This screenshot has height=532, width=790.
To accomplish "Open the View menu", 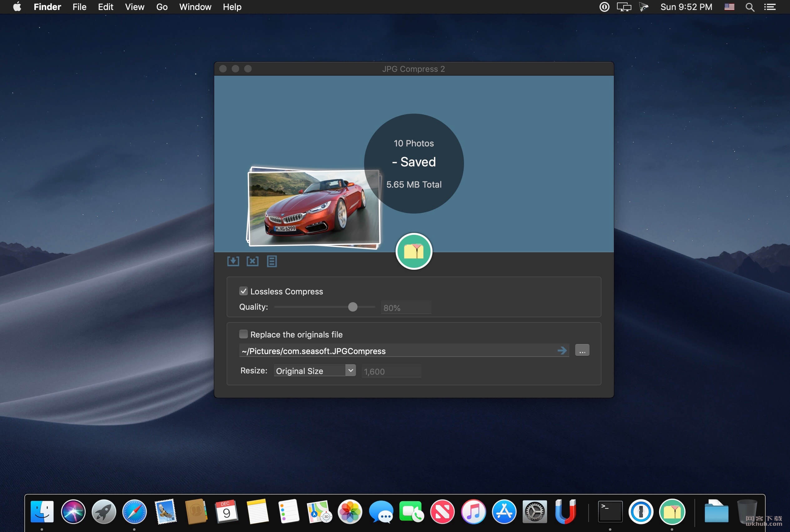I will 135,7.
